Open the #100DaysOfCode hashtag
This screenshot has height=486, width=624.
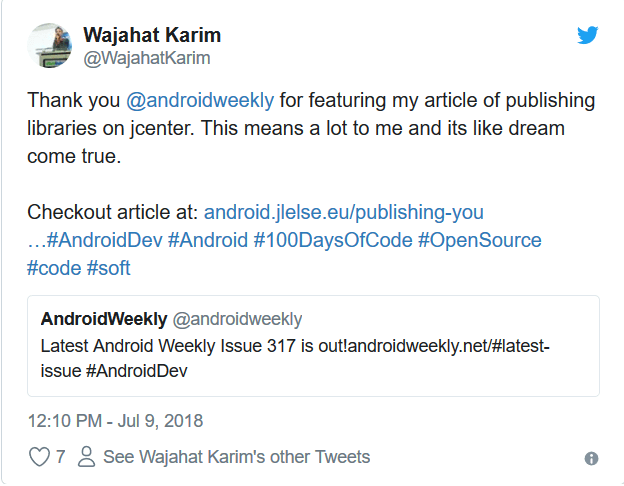333,240
